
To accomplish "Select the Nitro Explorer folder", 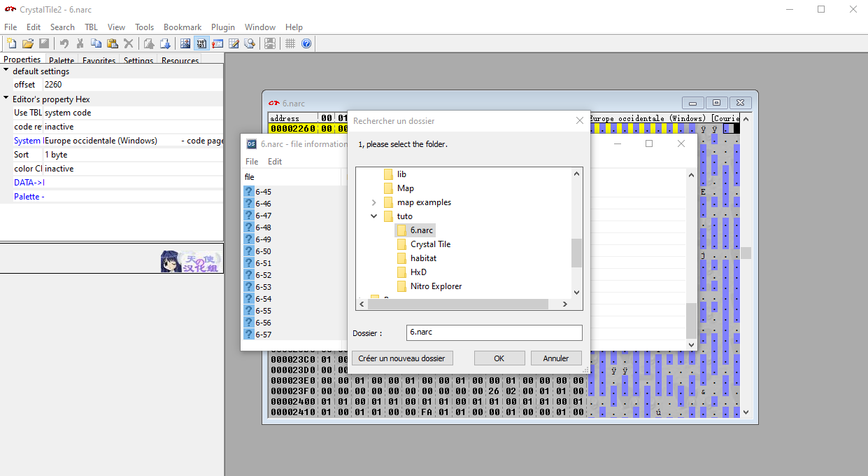I will pyautogui.click(x=436, y=286).
